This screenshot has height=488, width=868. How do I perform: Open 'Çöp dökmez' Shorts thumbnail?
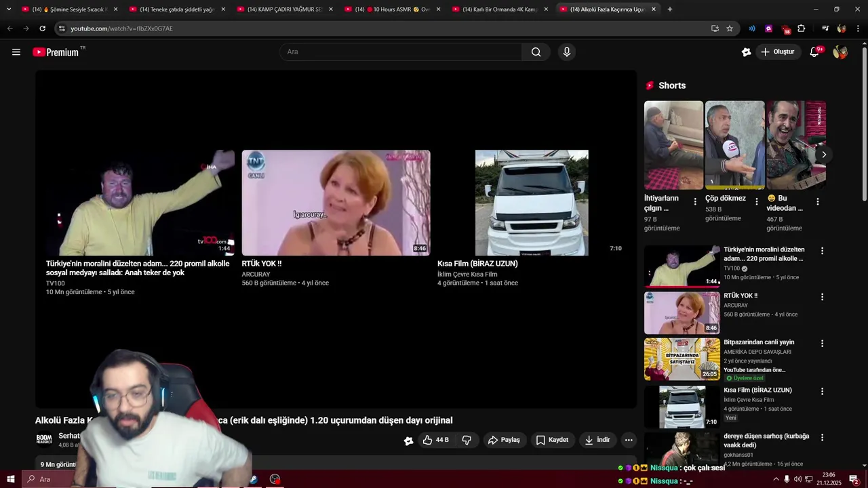(x=735, y=145)
